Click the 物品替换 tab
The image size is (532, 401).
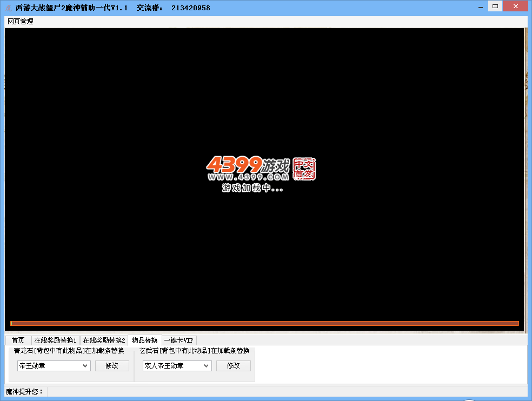coord(144,340)
